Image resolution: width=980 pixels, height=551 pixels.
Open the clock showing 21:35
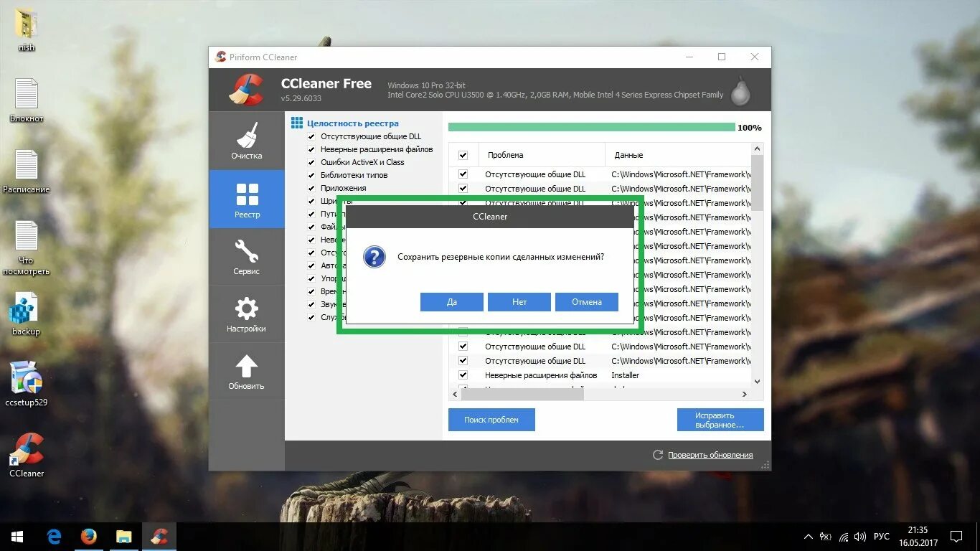(x=918, y=537)
